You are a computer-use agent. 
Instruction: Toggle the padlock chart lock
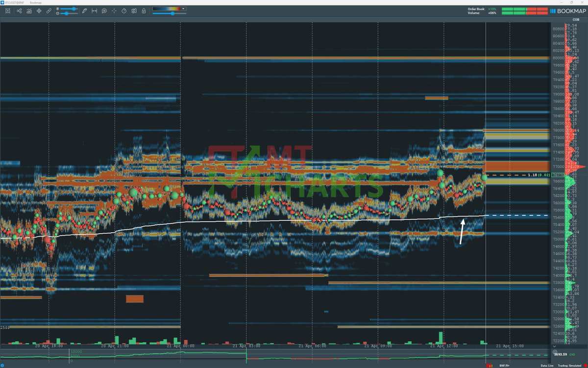point(143,10)
